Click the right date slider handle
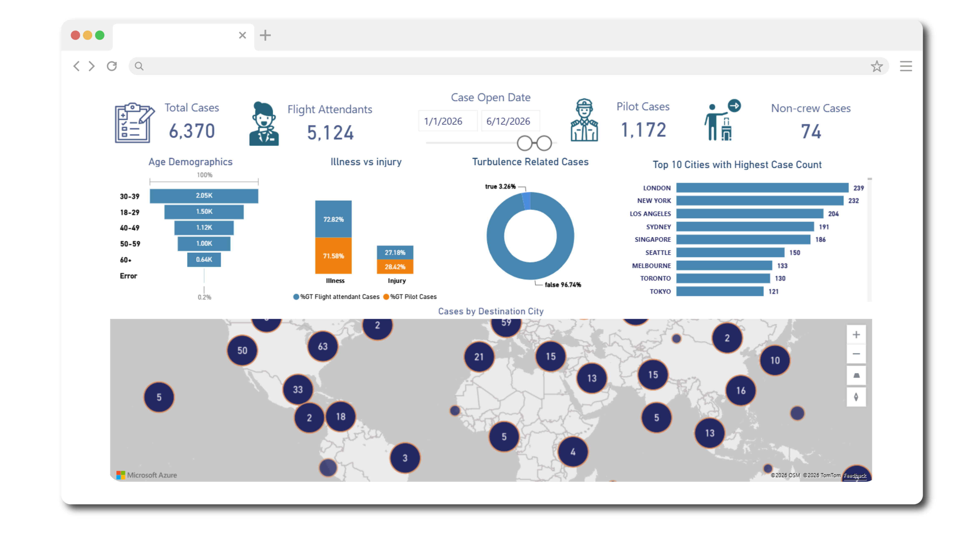Screen dimensions: 980x534 click(544, 144)
